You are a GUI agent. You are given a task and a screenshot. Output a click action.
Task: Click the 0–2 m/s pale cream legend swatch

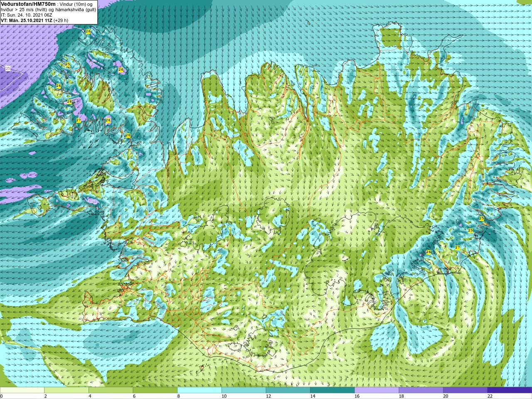click(22, 390)
